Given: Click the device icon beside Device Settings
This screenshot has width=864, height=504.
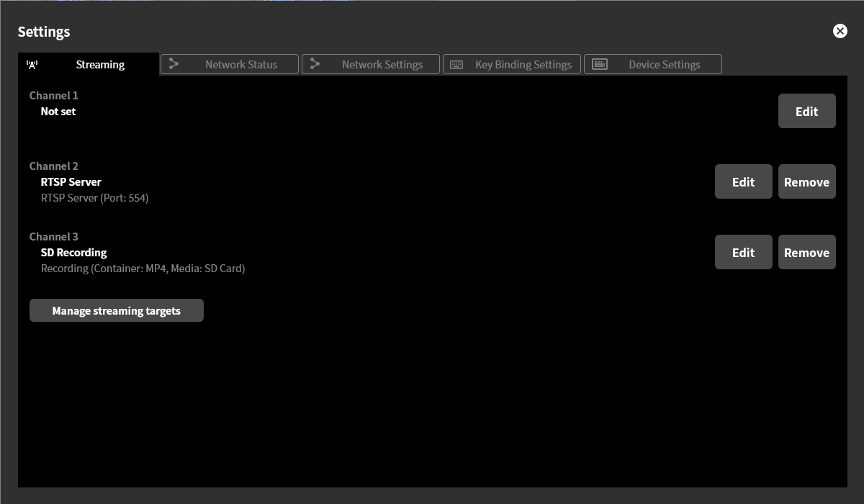Looking at the screenshot, I should (598, 63).
